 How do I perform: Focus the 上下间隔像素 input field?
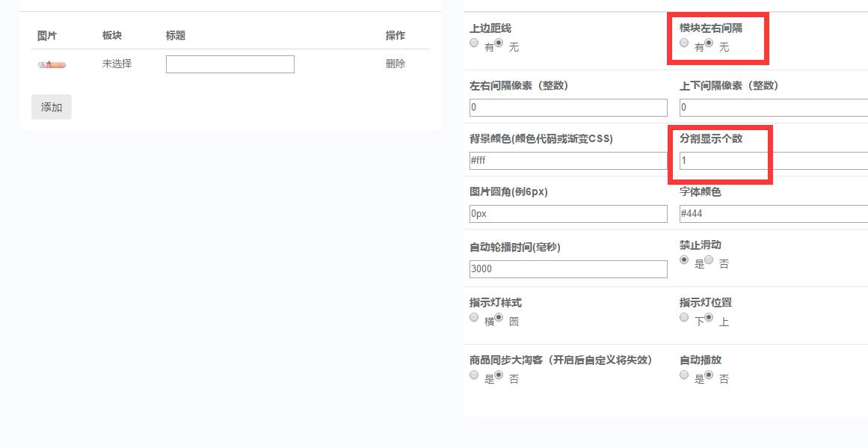pos(774,108)
